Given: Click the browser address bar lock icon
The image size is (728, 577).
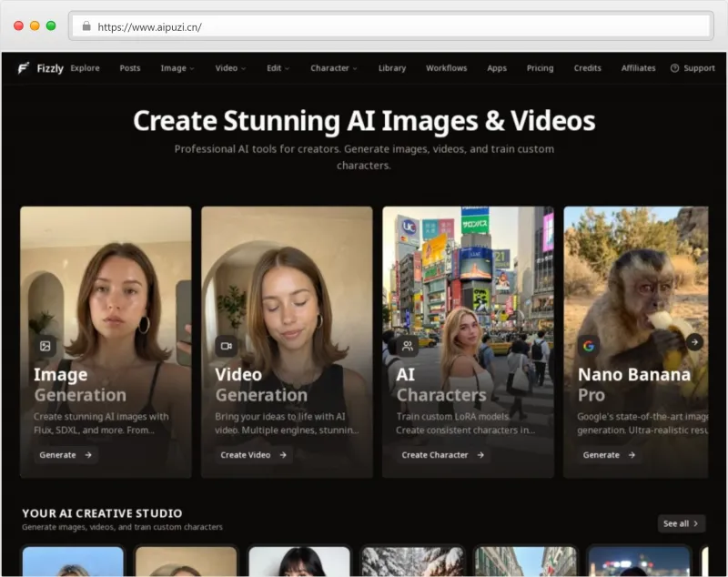Looking at the screenshot, I should 86,26.
